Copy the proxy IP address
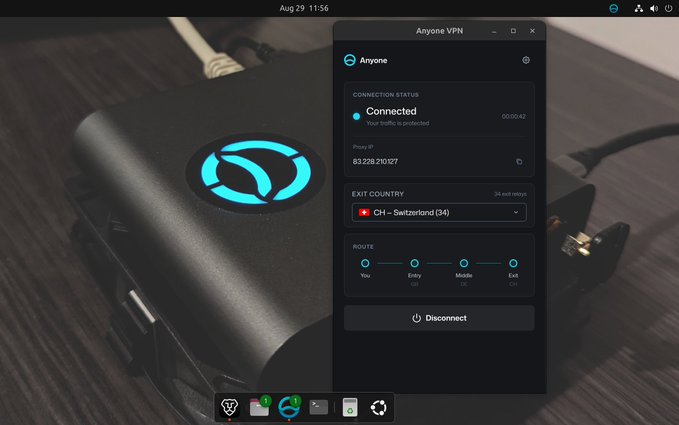This screenshot has width=679, height=425. tap(519, 162)
